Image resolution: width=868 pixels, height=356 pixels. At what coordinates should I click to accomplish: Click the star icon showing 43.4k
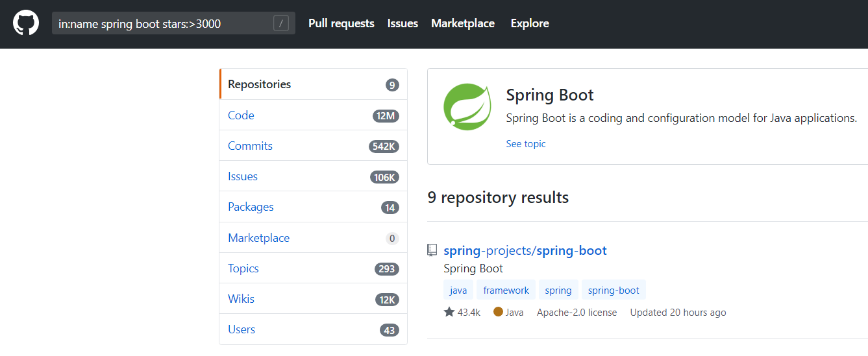pyautogui.click(x=449, y=313)
